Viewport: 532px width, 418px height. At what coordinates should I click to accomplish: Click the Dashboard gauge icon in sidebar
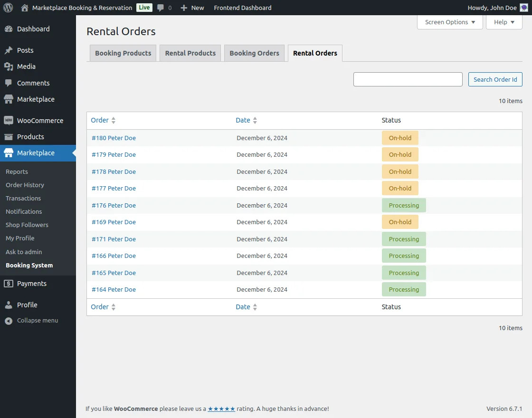pyautogui.click(x=9, y=29)
